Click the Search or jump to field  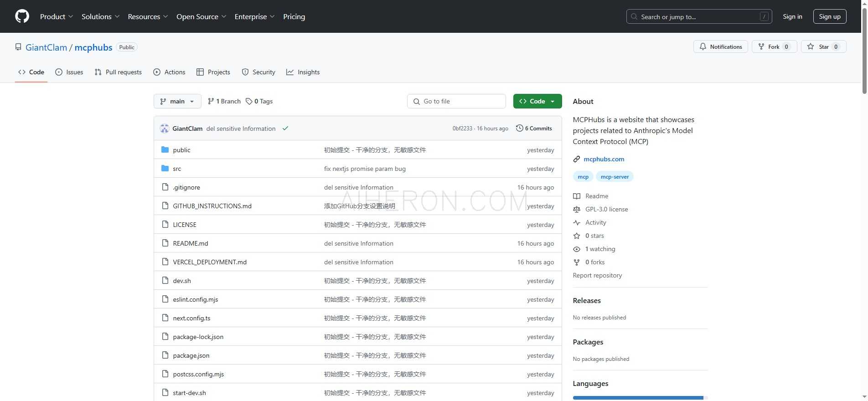699,16
